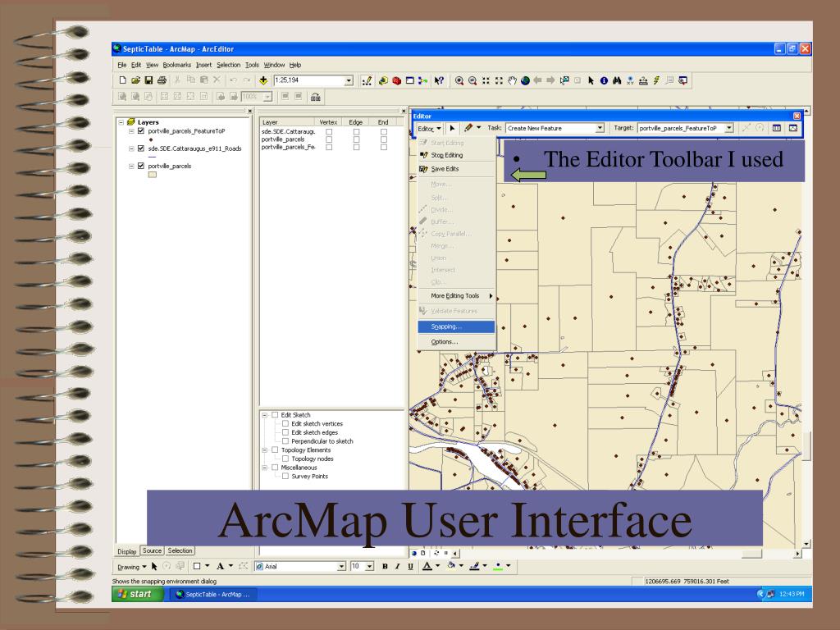Open the Arial font name dropdown
This screenshot has height=630, width=840.
[341, 566]
